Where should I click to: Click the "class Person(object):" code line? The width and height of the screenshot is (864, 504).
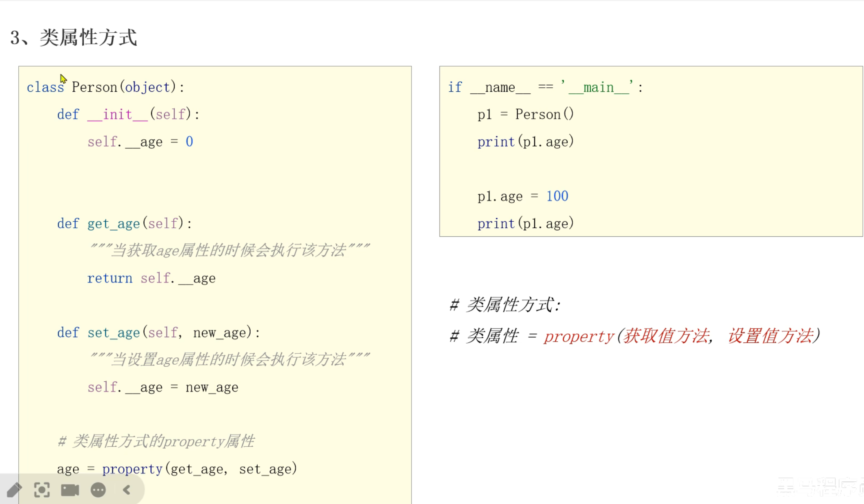point(106,87)
